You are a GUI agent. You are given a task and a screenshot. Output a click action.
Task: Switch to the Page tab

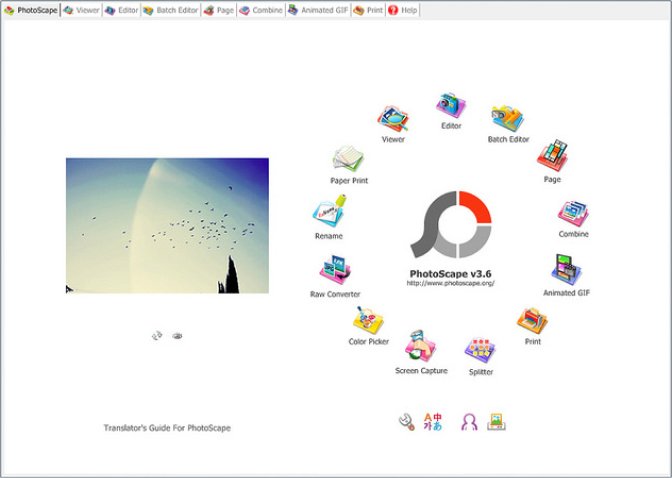[x=219, y=10]
